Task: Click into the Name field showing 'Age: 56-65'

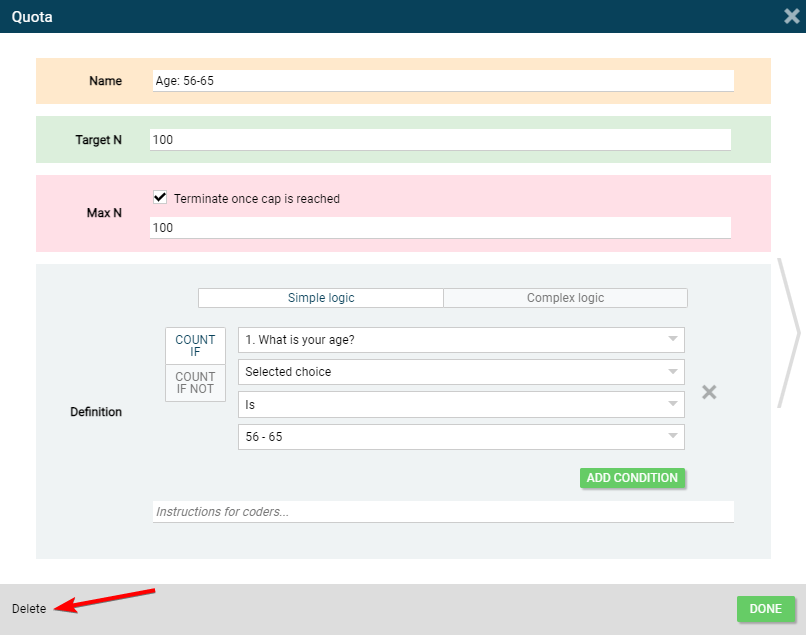Action: 442,81
